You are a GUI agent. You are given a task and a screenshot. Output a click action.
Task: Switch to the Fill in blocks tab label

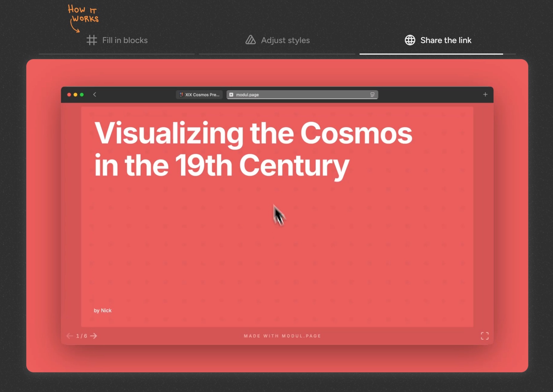point(125,40)
